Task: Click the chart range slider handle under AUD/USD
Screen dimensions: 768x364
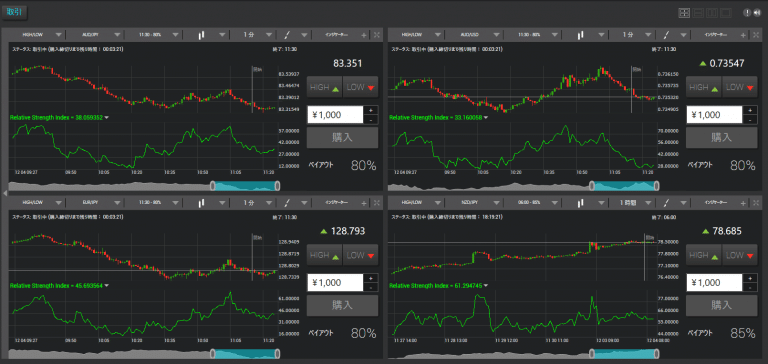Action: click(x=592, y=186)
